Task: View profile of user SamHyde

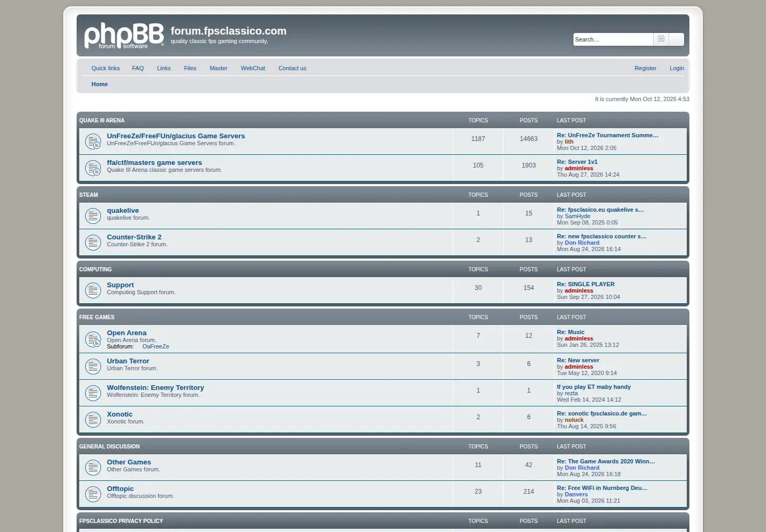Action: click(577, 216)
